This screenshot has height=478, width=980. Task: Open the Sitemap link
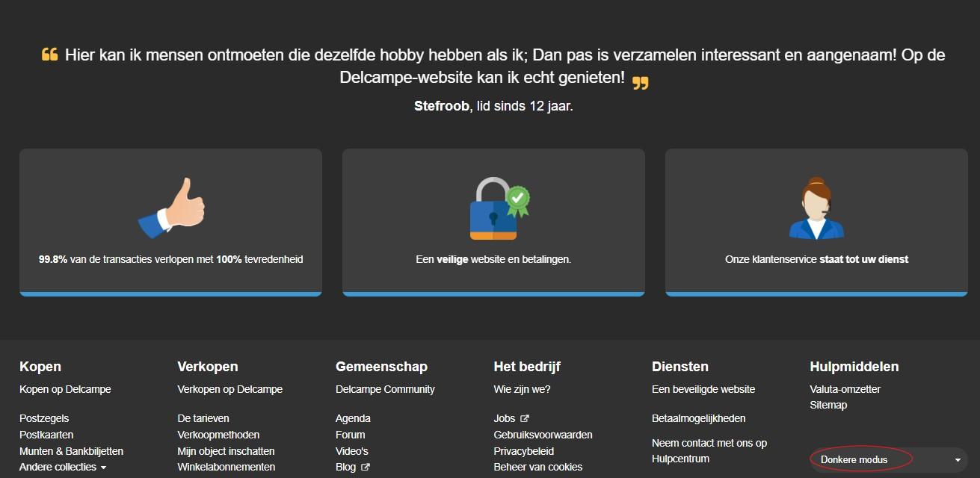point(828,405)
